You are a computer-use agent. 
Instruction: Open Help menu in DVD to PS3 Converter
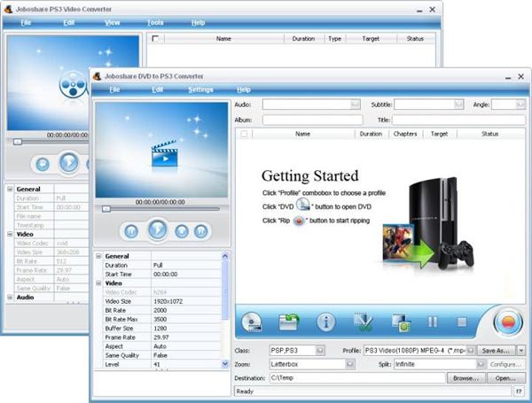coord(244,89)
